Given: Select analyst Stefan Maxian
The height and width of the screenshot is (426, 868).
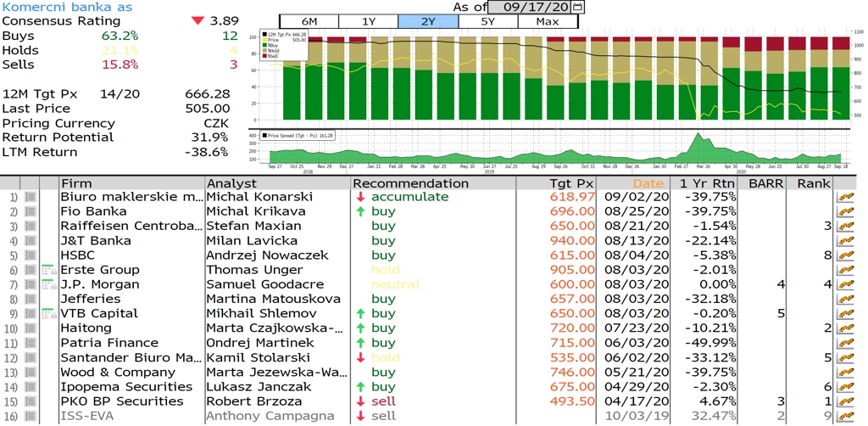Looking at the screenshot, I should tap(254, 226).
